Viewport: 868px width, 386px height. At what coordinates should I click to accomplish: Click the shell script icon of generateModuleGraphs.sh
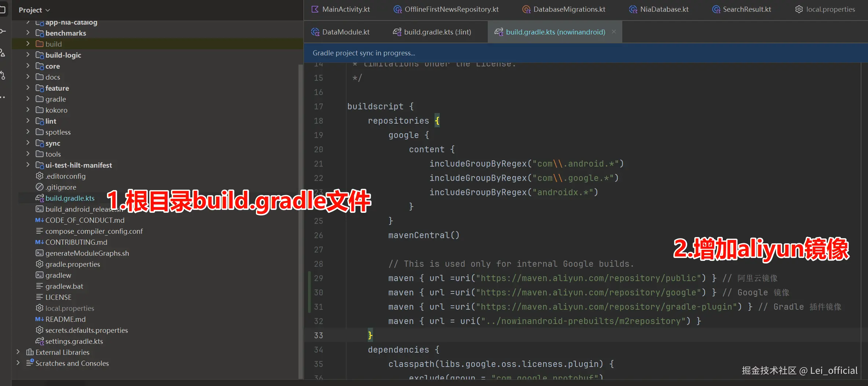pyautogui.click(x=40, y=253)
